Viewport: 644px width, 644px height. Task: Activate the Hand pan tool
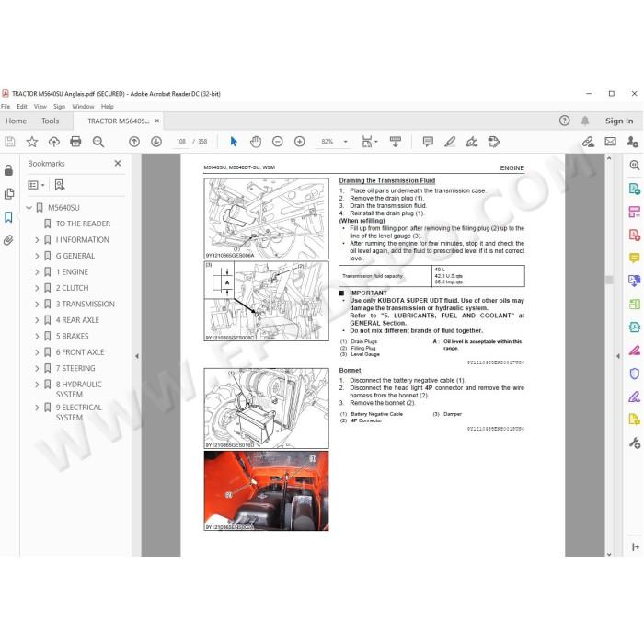[x=256, y=142]
